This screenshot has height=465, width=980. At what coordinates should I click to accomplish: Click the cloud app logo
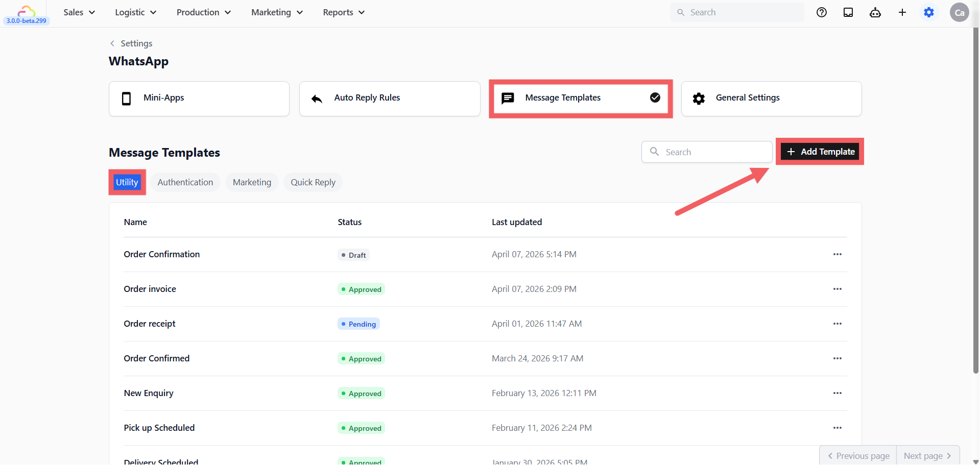point(27,10)
